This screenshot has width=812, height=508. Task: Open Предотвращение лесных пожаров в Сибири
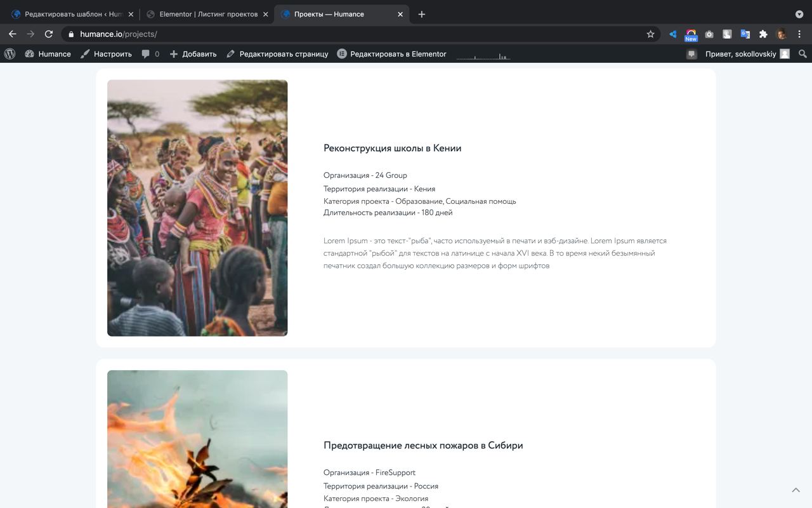pyautogui.click(x=423, y=445)
